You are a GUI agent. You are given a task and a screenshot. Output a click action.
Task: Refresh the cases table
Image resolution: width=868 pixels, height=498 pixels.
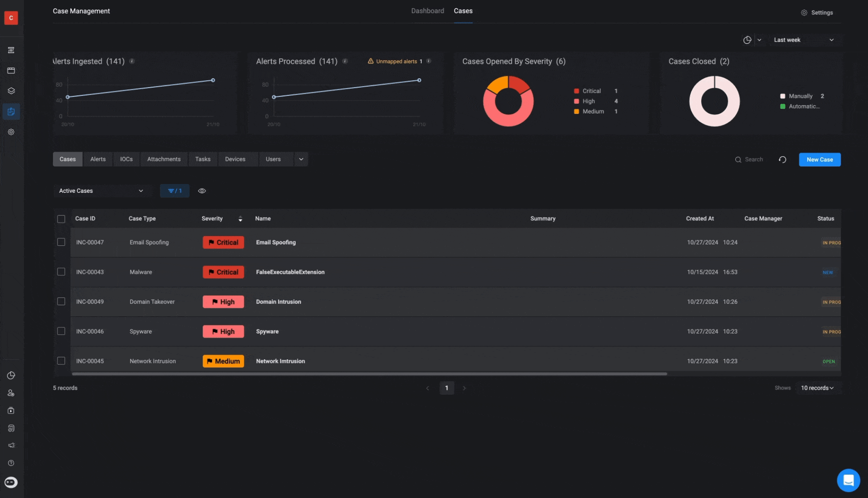click(x=782, y=160)
